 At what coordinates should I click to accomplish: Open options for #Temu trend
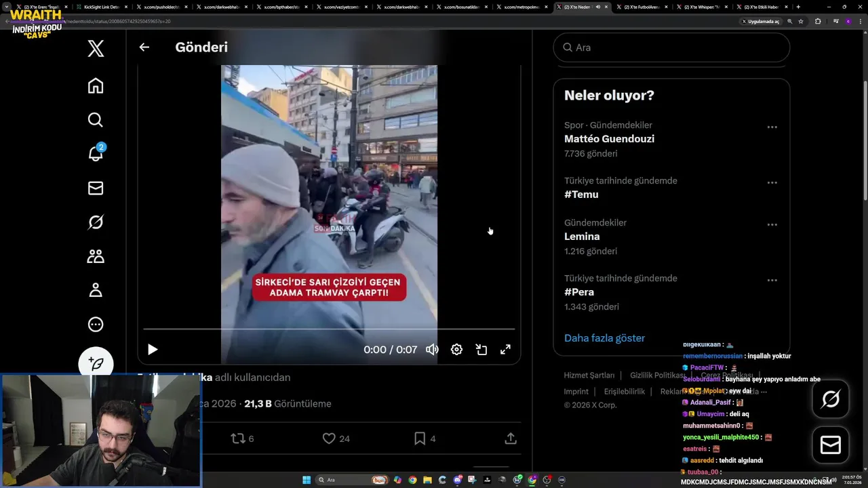click(x=772, y=182)
